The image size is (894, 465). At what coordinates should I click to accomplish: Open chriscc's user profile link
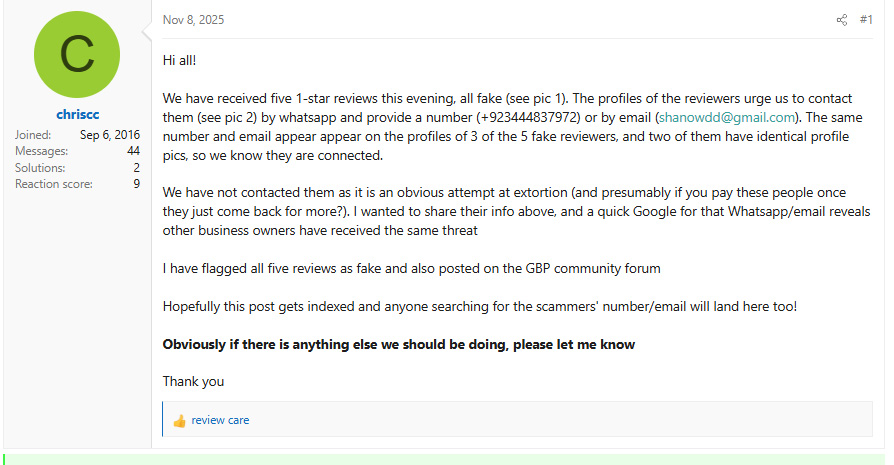pyautogui.click(x=77, y=115)
